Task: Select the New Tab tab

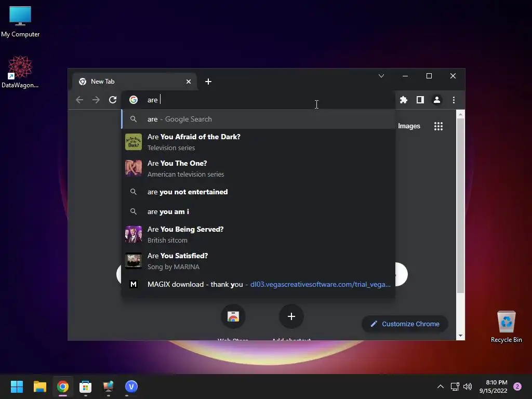Action: click(135, 82)
